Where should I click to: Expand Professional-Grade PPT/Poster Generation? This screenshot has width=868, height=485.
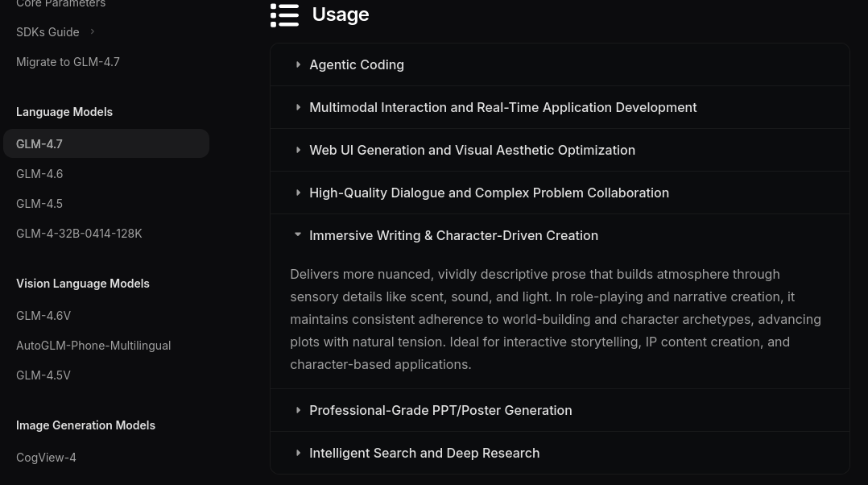click(x=440, y=410)
